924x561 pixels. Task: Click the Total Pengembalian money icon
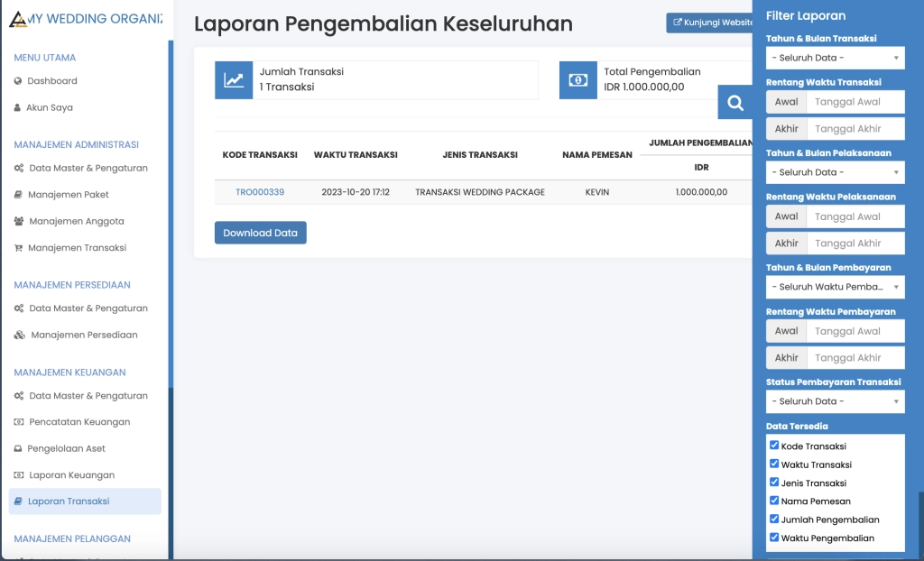(x=577, y=80)
